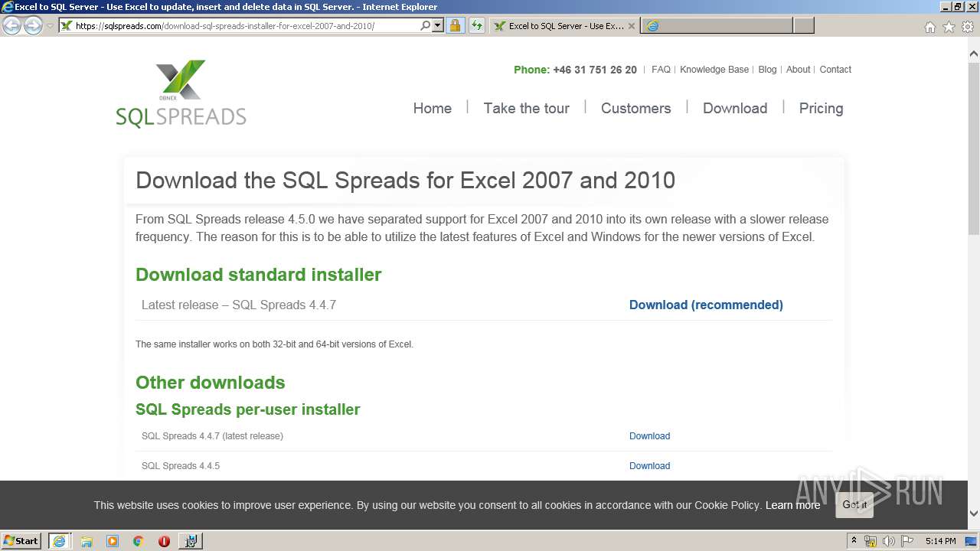Screen dimensions: 980x551
Task: Open the media player taskbar icon
Action: (x=113, y=541)
